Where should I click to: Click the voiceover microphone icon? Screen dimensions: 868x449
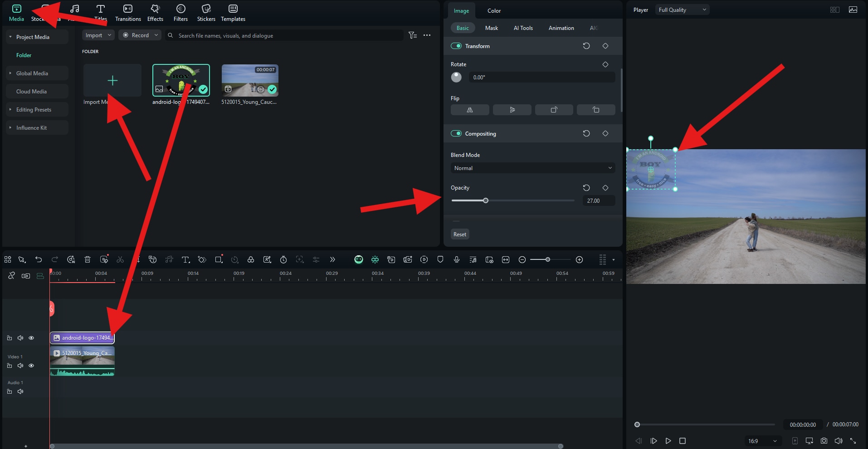pyautogui.click(x=457, y=259)
